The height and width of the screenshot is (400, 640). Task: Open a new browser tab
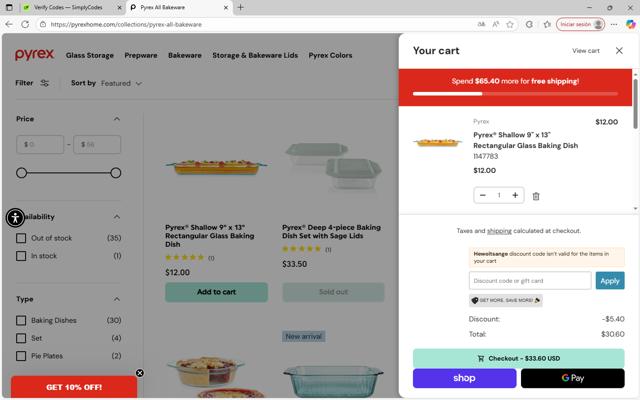240,7
